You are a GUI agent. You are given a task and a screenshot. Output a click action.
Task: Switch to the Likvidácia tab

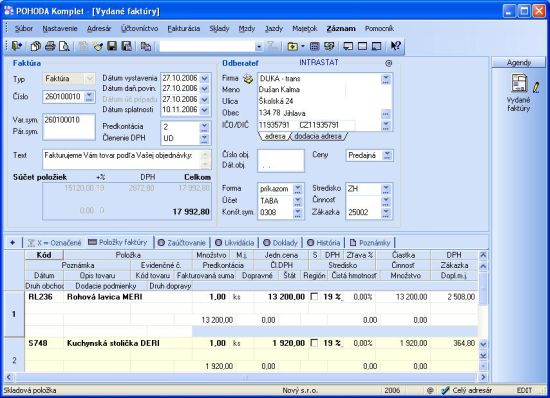point(234,243)
